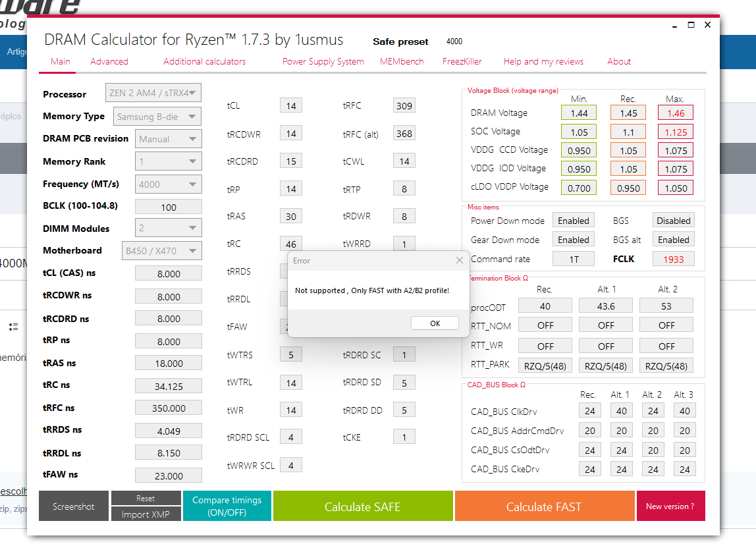Click the tFAW ns input field

pyautogui.click(x=169, y=476)
